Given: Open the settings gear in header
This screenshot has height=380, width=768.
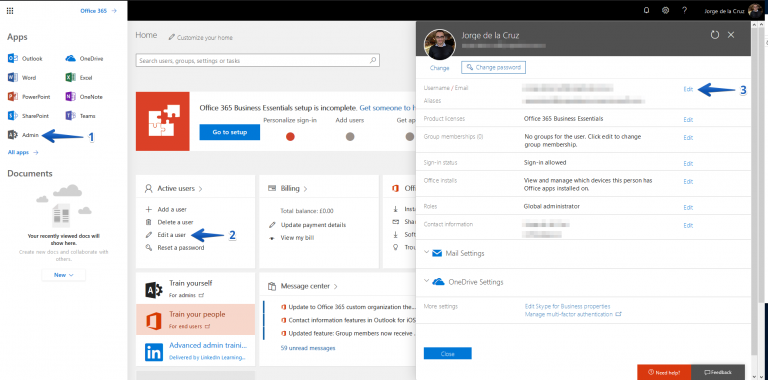Looking at the screenshot, I should tap(665, 10).
